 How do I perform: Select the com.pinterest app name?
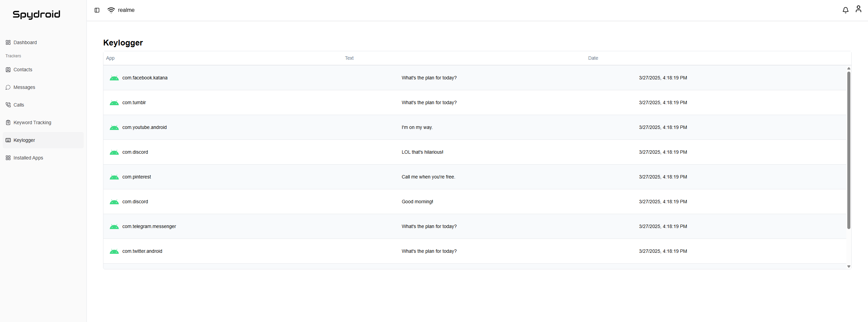click(137, 177)
